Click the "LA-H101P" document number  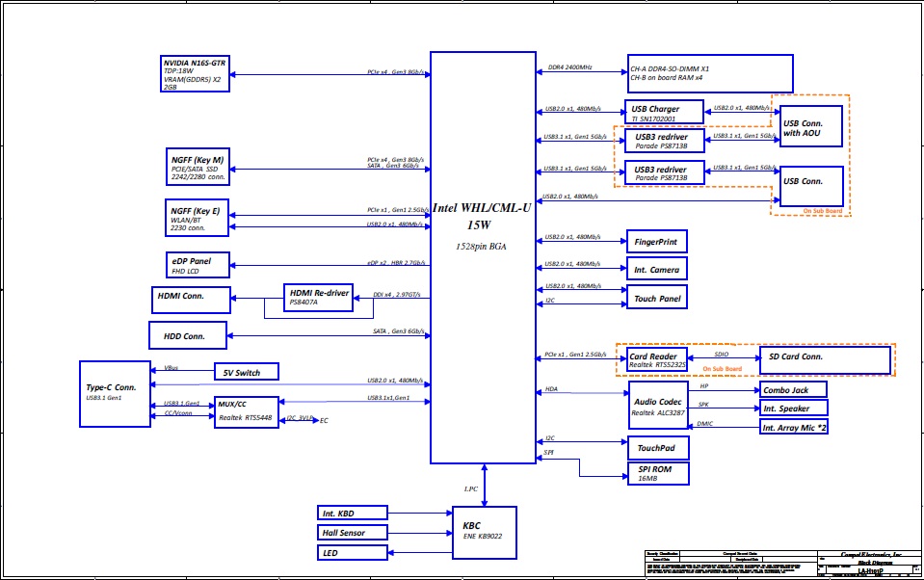click(x=870, y=571)
